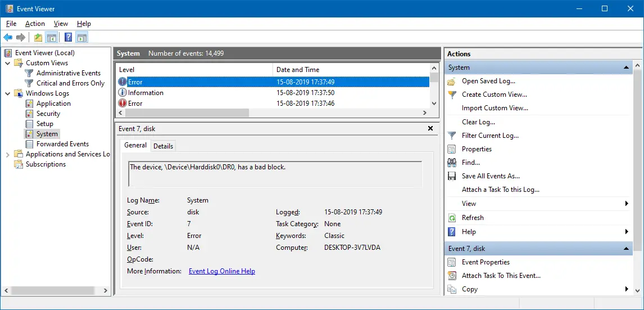The width and height of the screenshot is (644, 310).
Task: Collapse the Windows Logs tree node
Action: click(x=8, y=93)
